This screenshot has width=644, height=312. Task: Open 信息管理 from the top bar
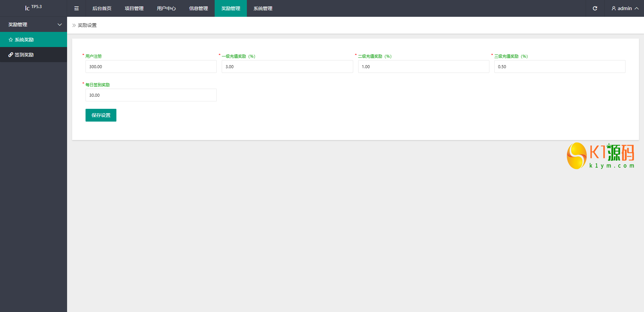(x=199, y=8)
